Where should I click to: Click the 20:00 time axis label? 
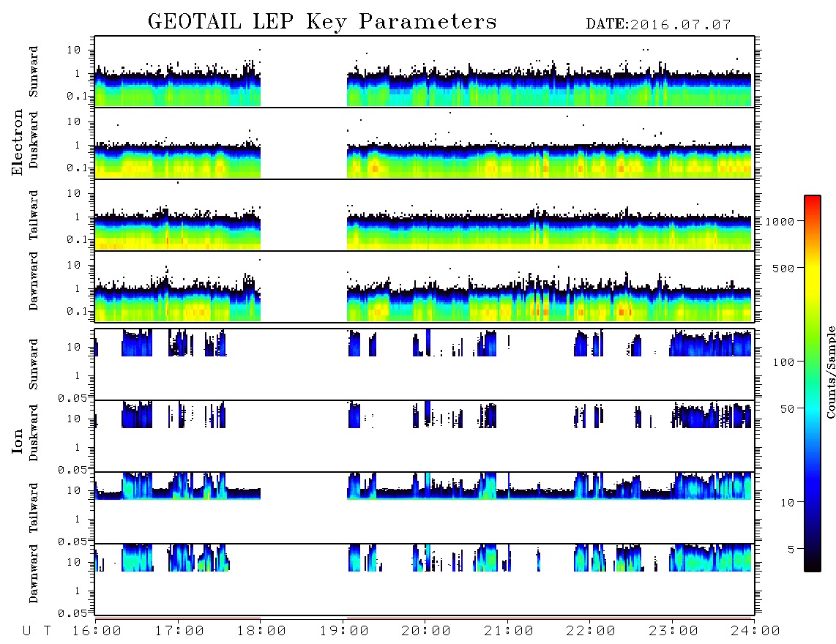coord(426,631)
